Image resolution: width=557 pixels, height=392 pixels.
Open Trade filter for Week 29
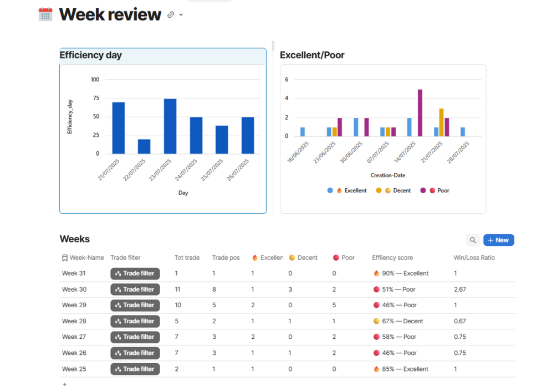pos(135,305)
